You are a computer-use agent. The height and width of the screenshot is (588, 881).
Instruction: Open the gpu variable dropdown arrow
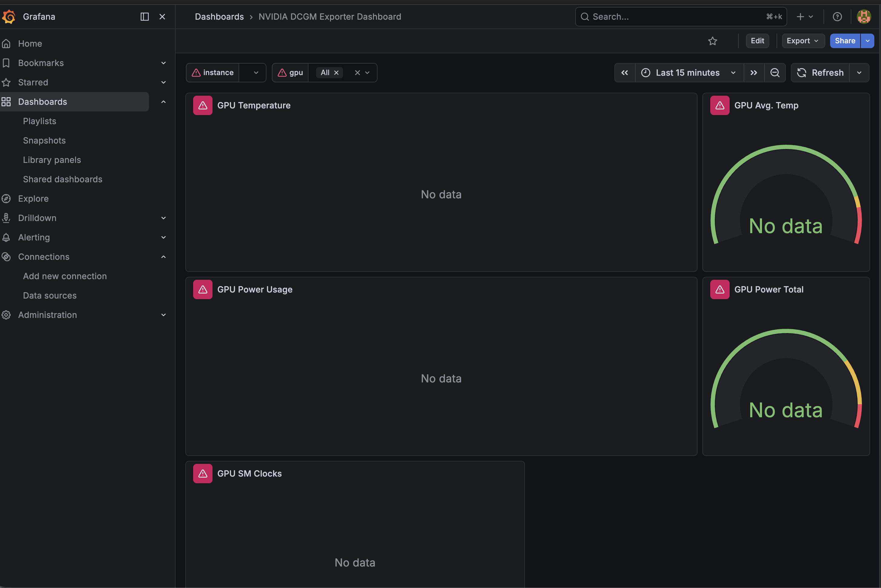point(368,73)
